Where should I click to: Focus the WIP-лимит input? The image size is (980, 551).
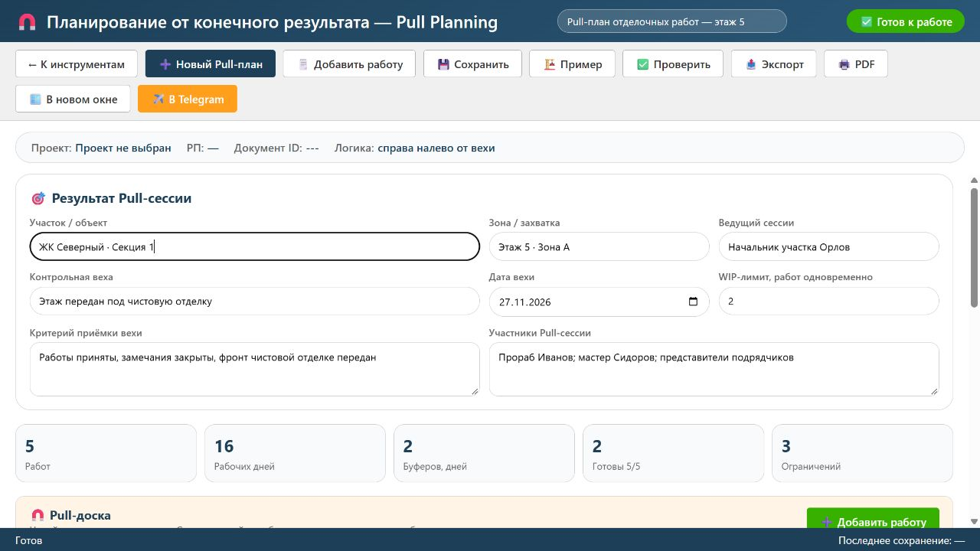coord(829,302)
